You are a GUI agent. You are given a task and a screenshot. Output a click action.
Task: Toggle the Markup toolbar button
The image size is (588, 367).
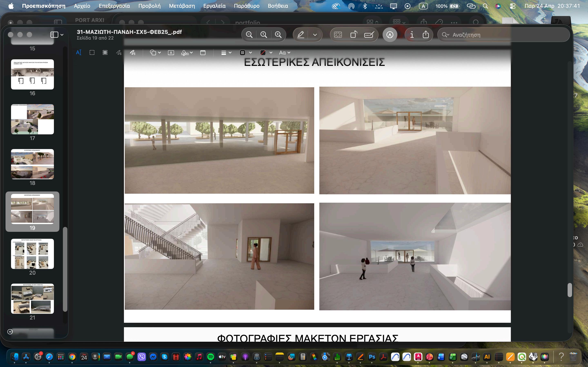point(390,35)
